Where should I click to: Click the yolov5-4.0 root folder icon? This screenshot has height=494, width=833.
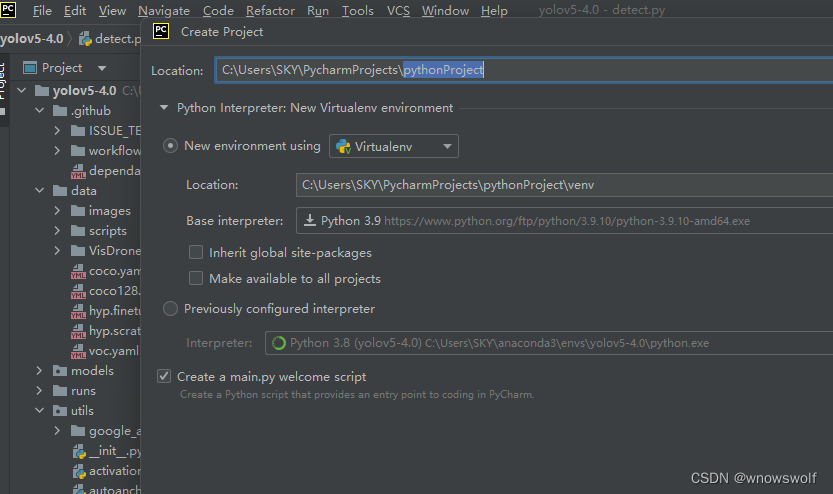coord(42,90)
